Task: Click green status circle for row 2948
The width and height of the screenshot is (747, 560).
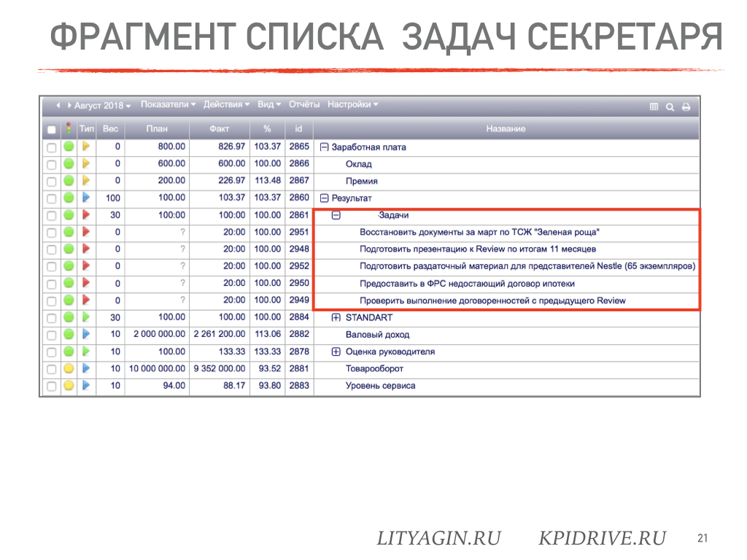Action: (69, 249)
